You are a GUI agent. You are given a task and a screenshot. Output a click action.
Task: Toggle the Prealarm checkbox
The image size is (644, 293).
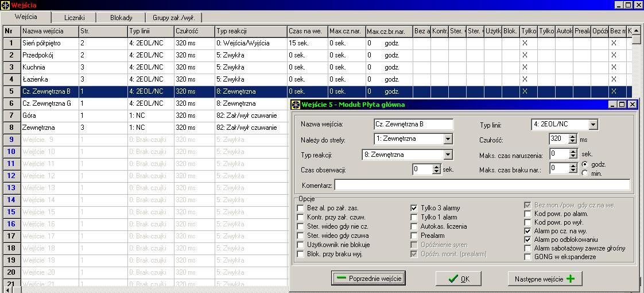[414, 236]
